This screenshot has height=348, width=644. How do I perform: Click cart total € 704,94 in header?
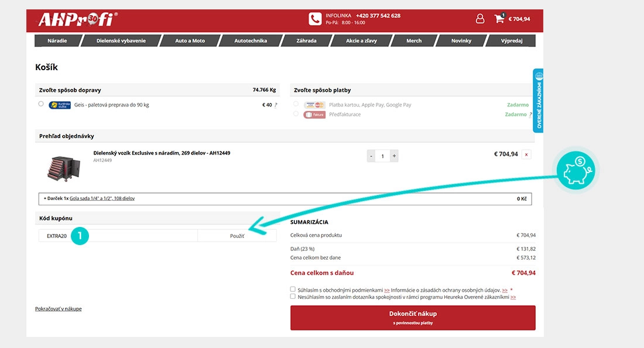point(519,19)
